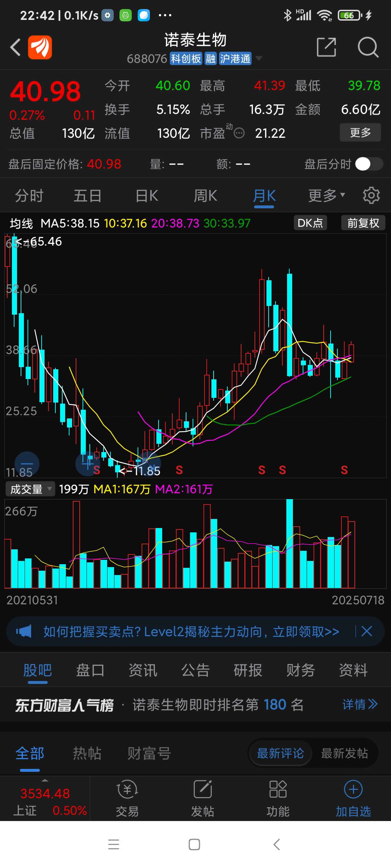The height and width of the screenshot is (868, 391).
Task: Open the 前复权 adjustment selector
Action: (x=363, y=223)
